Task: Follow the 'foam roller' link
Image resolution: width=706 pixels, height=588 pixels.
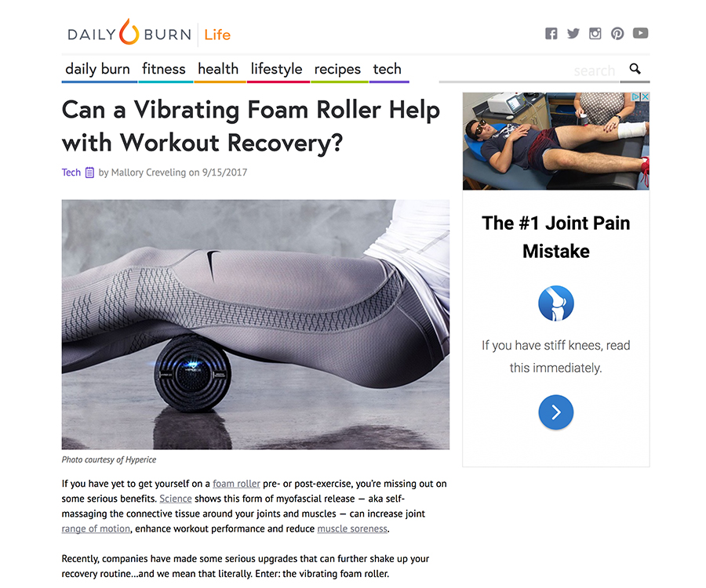Action: point(236,484)
